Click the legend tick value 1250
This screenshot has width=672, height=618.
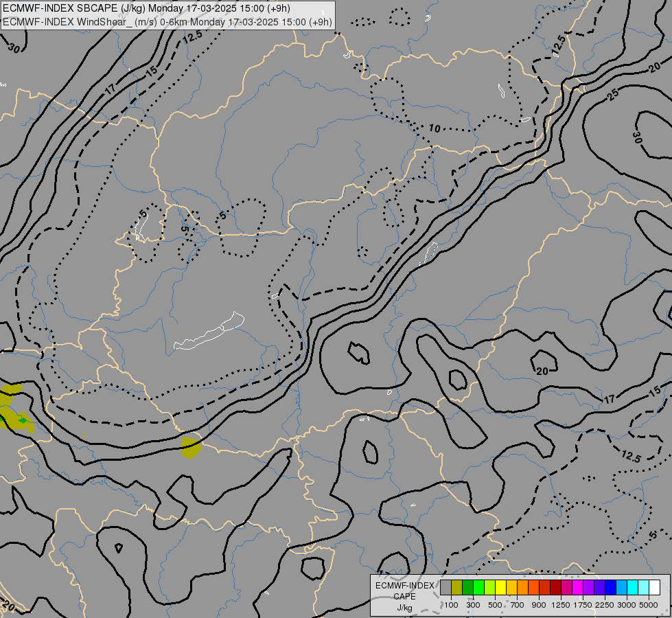(x=561, y=605)
